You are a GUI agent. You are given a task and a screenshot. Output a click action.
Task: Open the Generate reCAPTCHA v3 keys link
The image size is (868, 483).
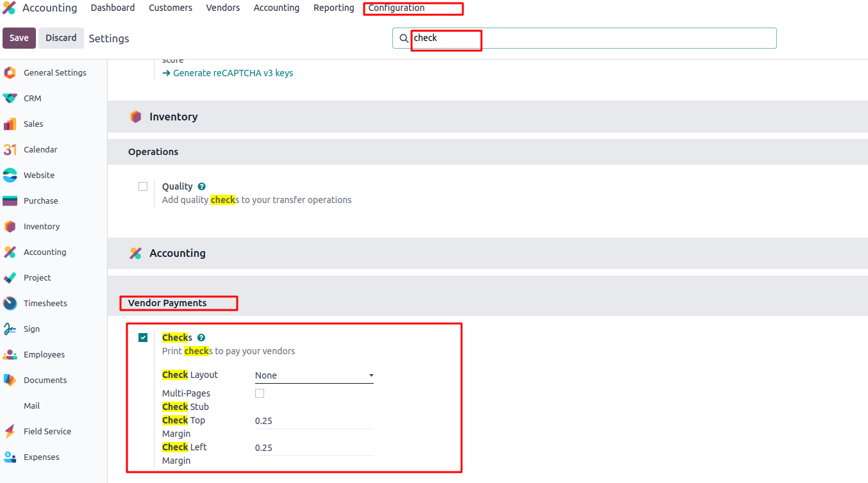click(x=228, y=73)
